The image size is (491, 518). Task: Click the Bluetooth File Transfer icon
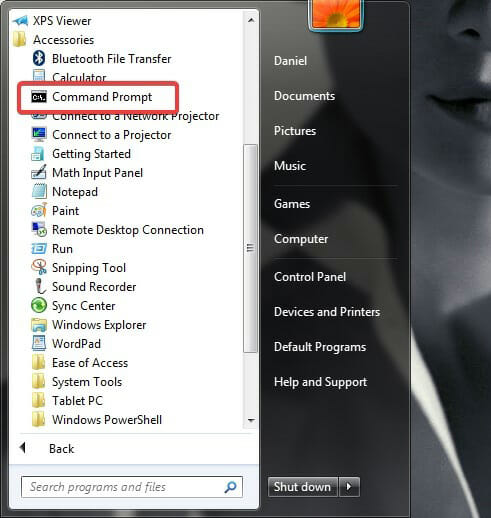pyautogui.click(x=39, y=58)
